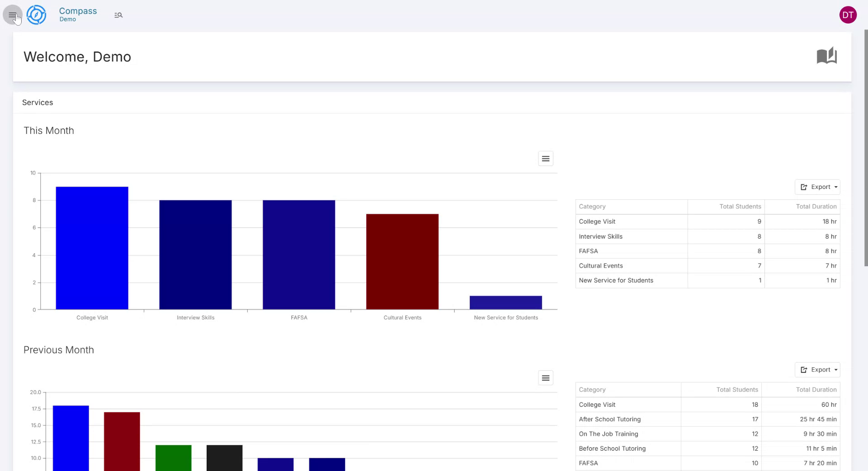Screen dimensions: 868x471
Task: Select the New Service for Students bar
Action: click(506, 303)
